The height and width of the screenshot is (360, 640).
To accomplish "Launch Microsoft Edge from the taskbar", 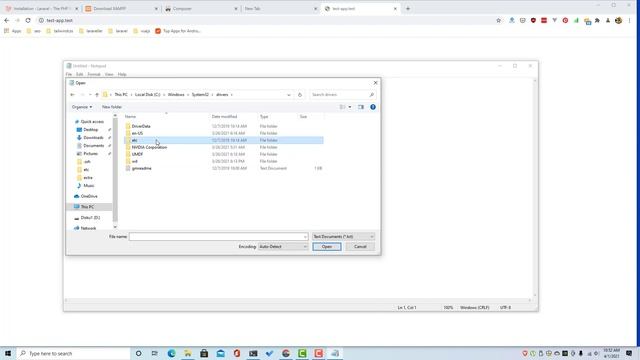I will click(x=171, y=353).
